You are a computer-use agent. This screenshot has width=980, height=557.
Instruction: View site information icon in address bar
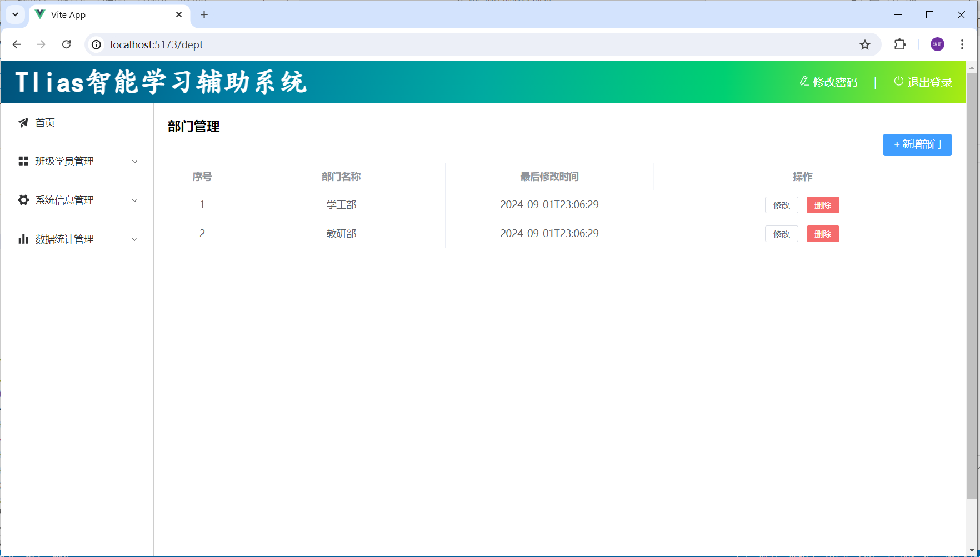pos(97,44)
